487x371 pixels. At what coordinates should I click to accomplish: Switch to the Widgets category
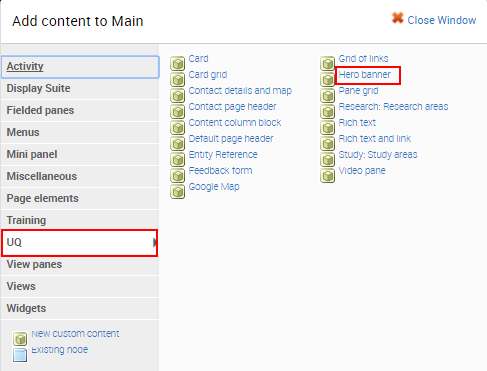(80, 308)
